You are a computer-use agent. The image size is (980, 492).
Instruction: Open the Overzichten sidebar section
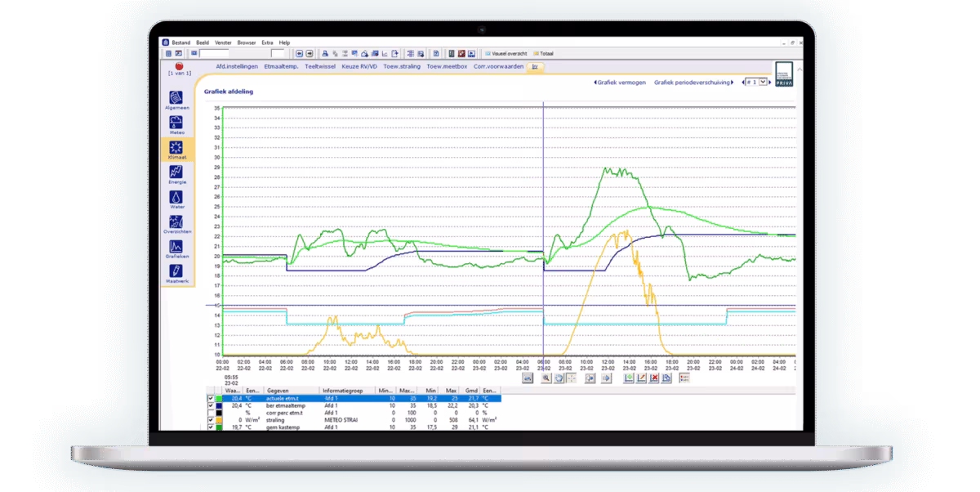pos(176,223)
